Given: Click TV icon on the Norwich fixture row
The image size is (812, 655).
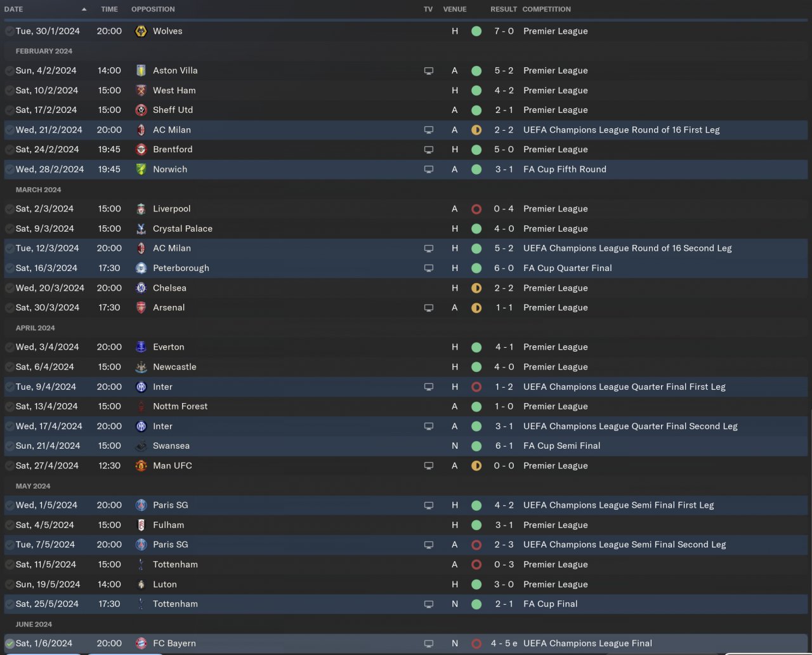Looking at the screenshot, I should [x=429, y=169].
